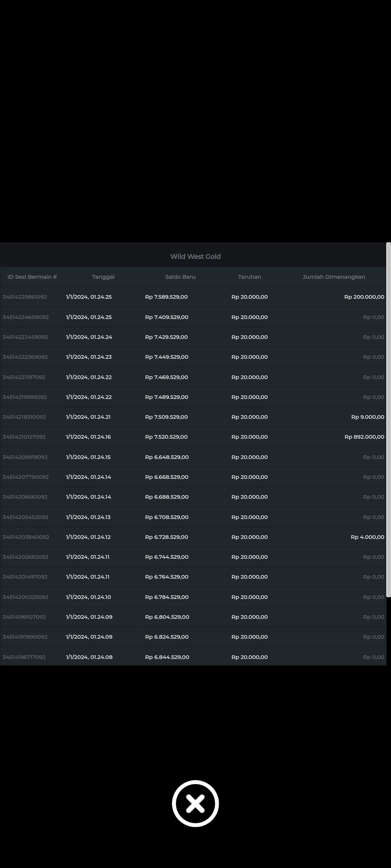
Task: Click the Taruhan column header
Action: (249, 277)
